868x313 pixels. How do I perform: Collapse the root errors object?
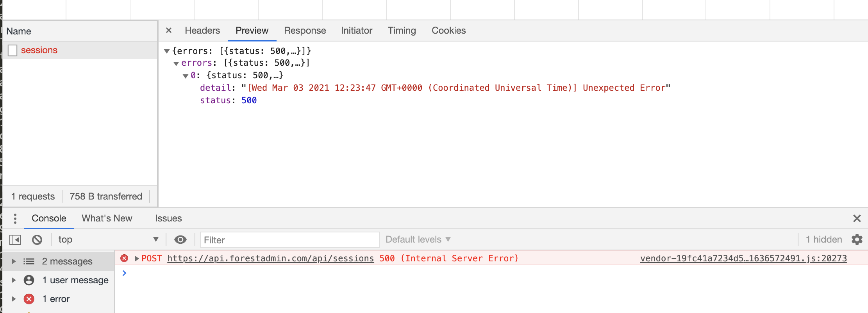[167, 51]
